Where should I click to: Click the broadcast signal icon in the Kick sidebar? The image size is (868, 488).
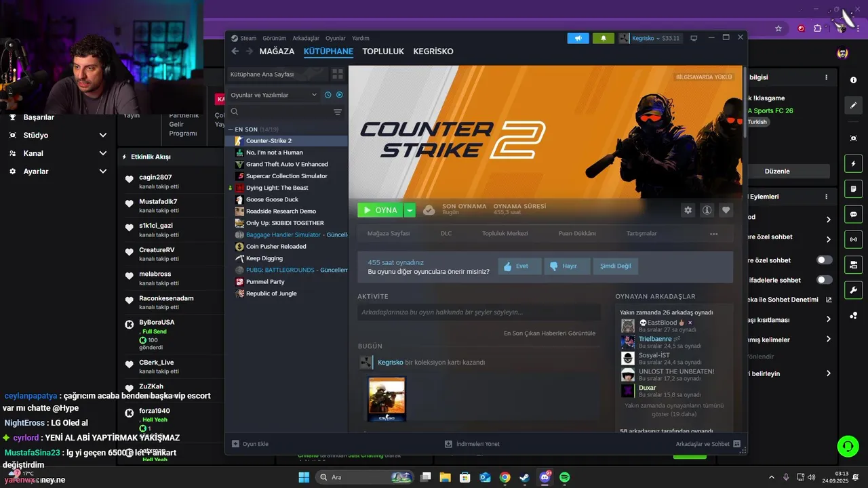pos(853,239)
